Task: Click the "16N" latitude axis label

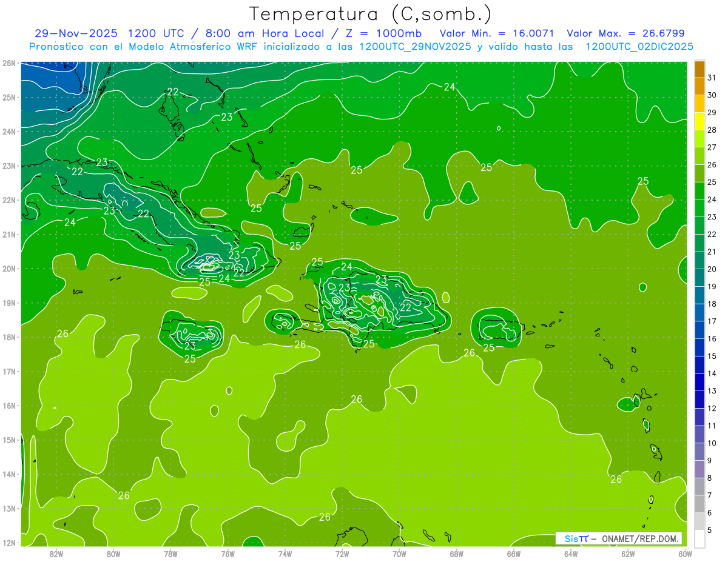Action: pyautogui.click(x=9, y=406)
